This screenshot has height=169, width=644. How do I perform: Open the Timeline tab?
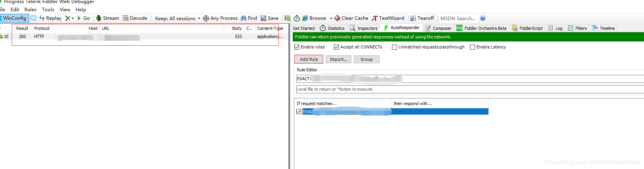click(x=603, y=28)
